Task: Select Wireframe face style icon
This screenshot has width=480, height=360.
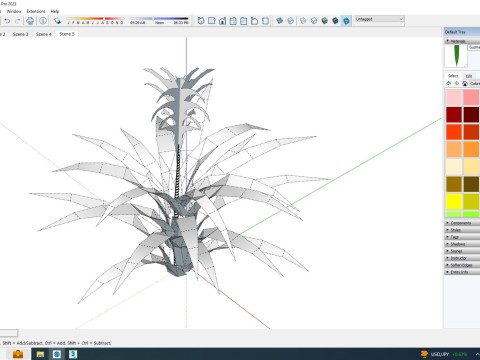Action: 303,21
